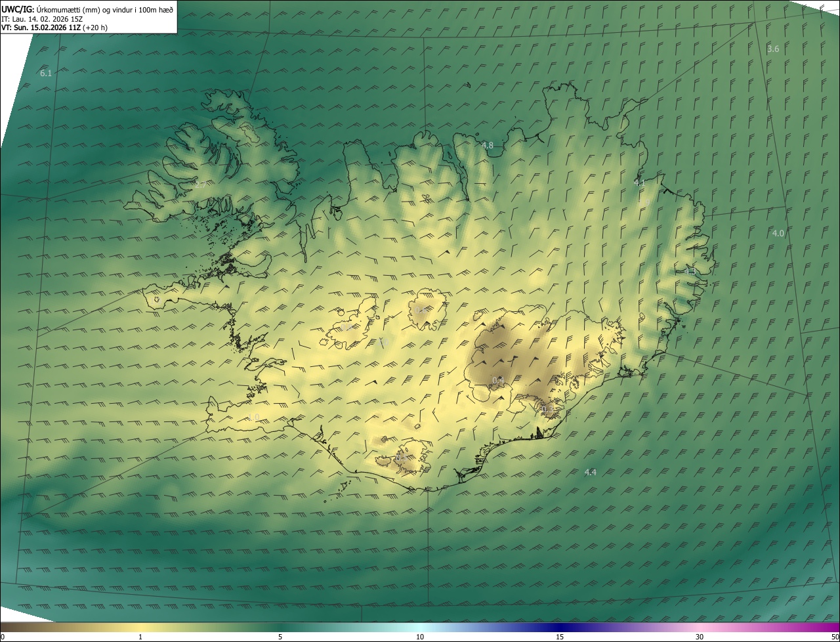Click the colour scale label 50

click(835, 637)
